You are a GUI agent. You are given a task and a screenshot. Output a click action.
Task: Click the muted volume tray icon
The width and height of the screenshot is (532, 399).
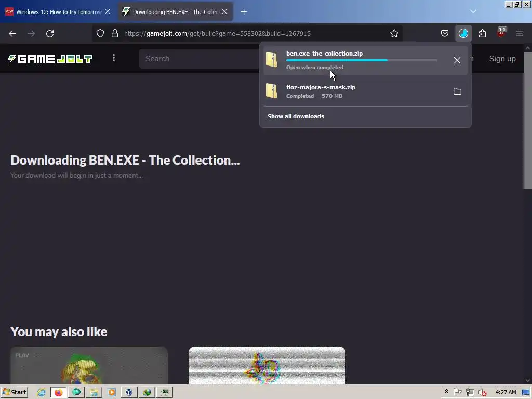(x=482, y=393)
